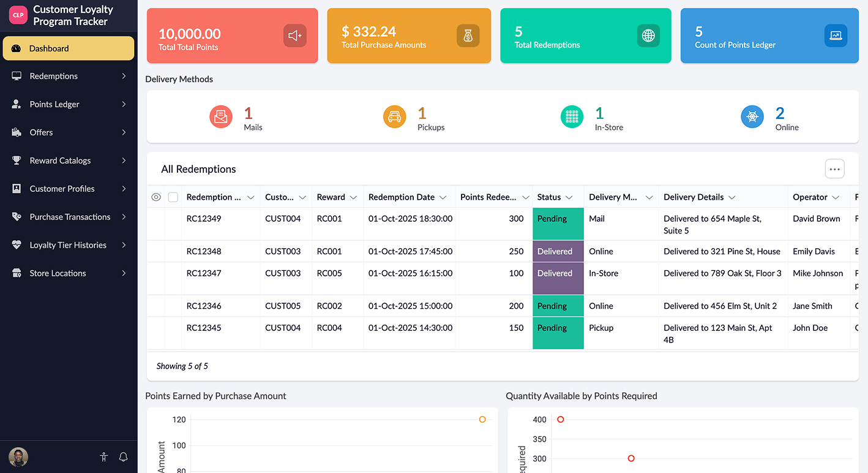Select the Points Ledger sidebar icon
Screen dimensions: 868x473
coord(16,104)
